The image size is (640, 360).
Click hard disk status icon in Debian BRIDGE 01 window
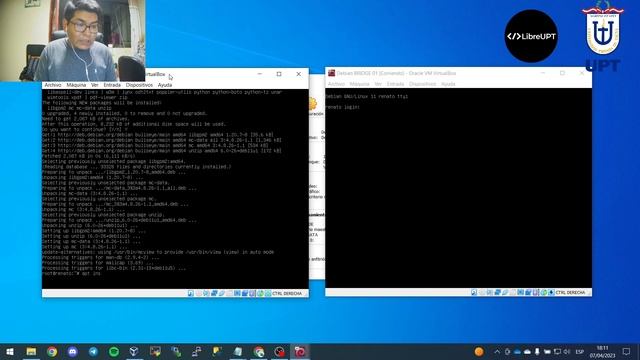tap(474, 292)
